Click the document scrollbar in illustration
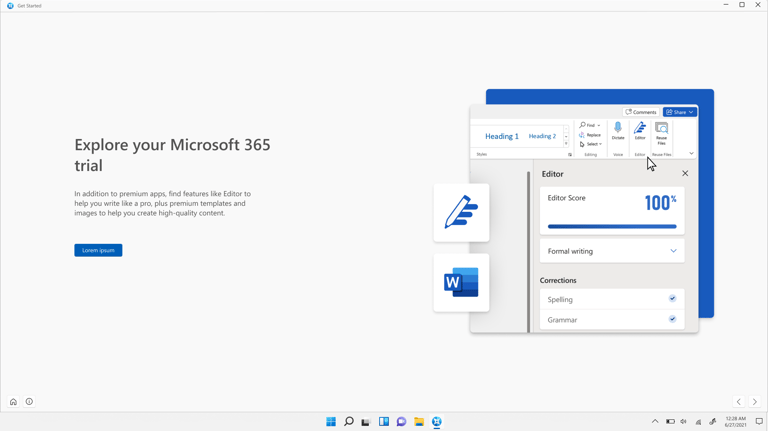 coord(528,252)
